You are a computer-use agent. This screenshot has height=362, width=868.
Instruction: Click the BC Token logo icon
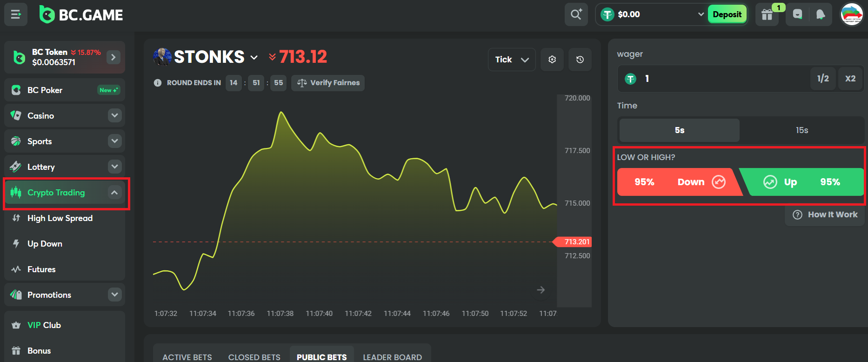(19, 58)
